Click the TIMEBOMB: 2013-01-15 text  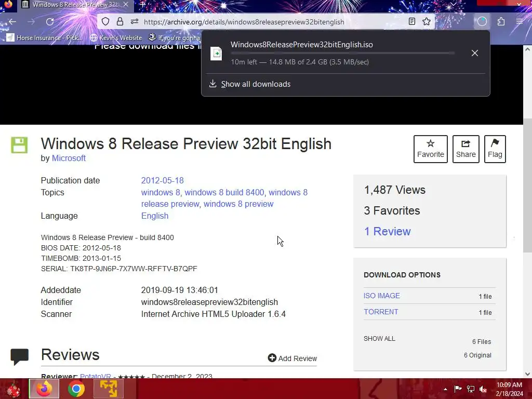point(81,258)
